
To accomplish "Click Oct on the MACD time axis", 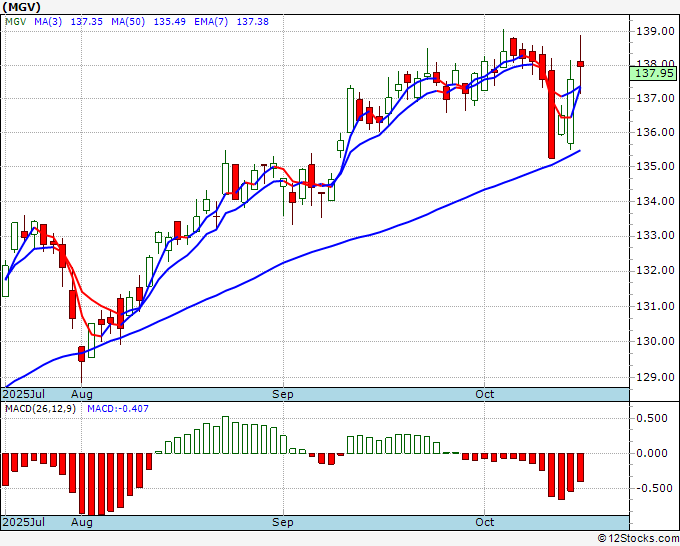I will click(x=484, y=522).
